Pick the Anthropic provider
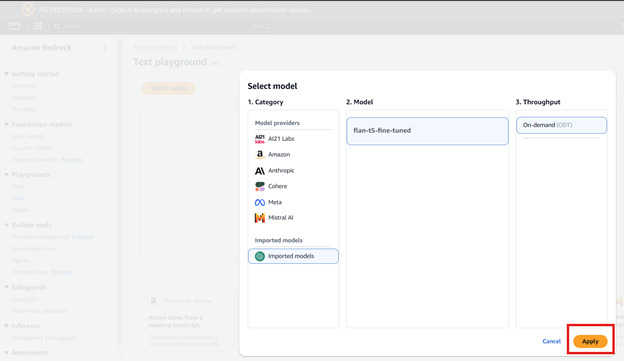 point(274,170)
